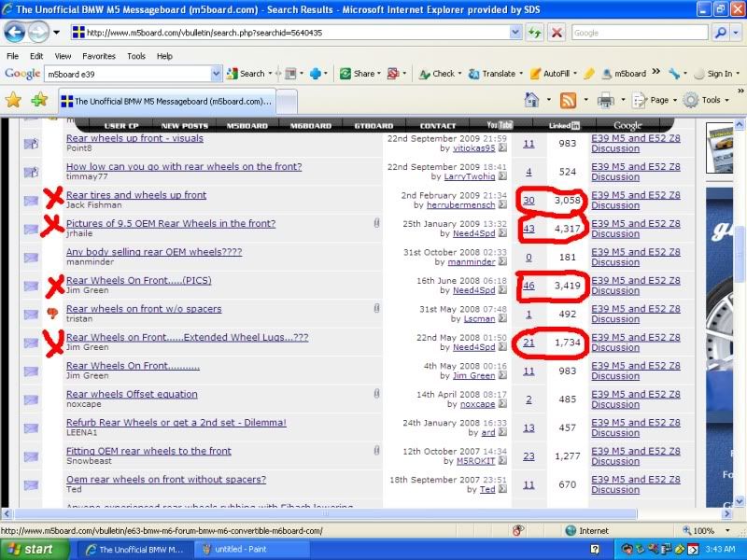The height and width of the screenshot is (560, 747).
Task: Click go-to-last-post icon next to herrubermensch
Action: click(x=502, y=204)
